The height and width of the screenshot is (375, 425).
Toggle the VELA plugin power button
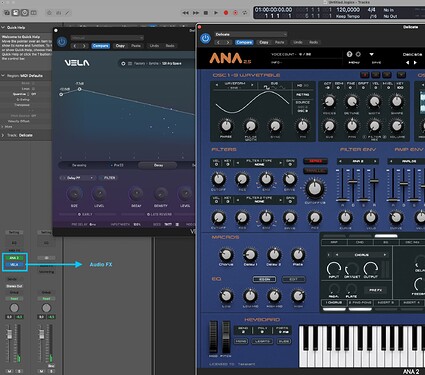pyautogui.click(x=62, y=42)
